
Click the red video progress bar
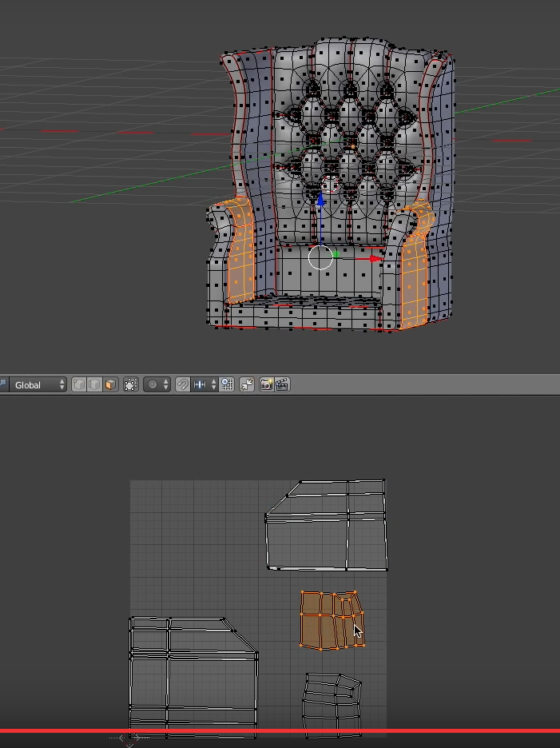[280, 731]
